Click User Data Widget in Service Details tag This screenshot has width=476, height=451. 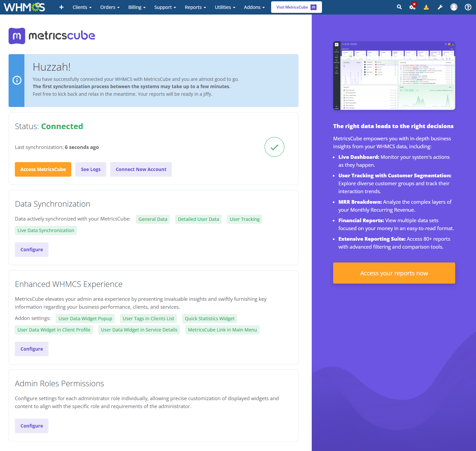[x=139, y=330]
